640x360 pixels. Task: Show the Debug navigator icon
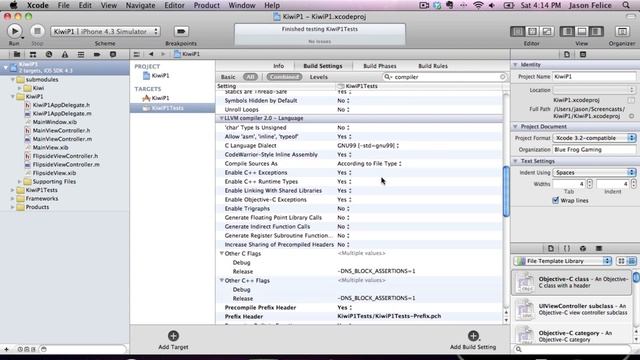[x=81, y=54]
